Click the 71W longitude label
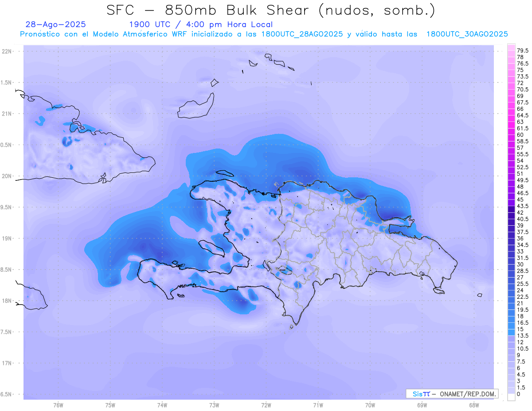Image resolution: width=532 pixels, height=411 pixels. 318,405
